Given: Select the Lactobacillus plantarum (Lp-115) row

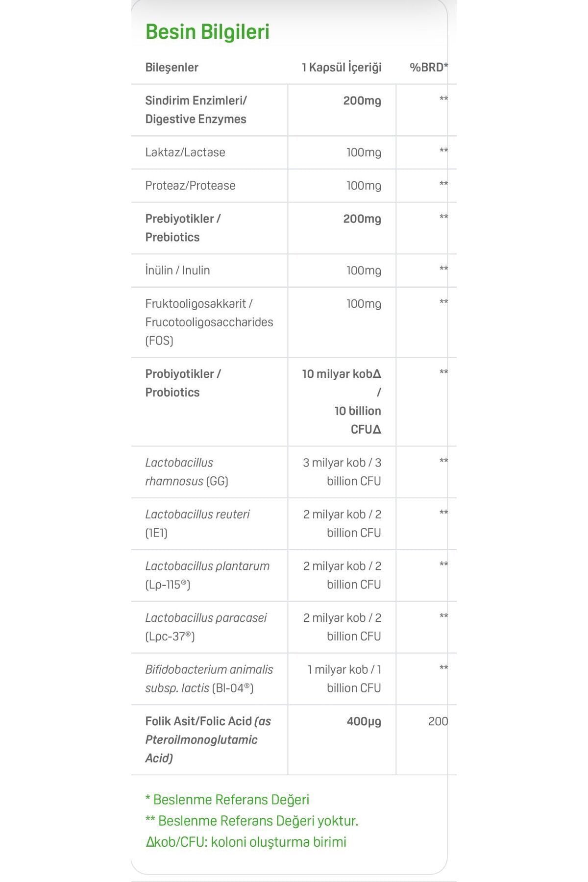Looking at the screenshot, I should pos(294,575).
